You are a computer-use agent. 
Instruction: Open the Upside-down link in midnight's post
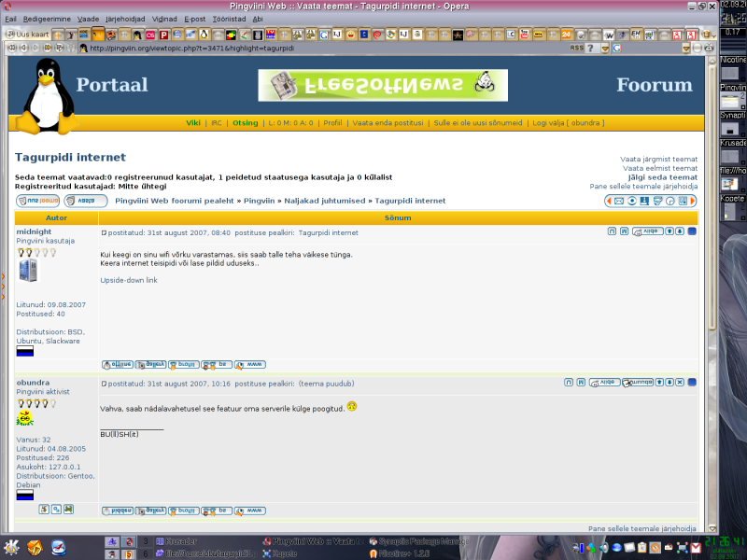(x=129, y=280)
